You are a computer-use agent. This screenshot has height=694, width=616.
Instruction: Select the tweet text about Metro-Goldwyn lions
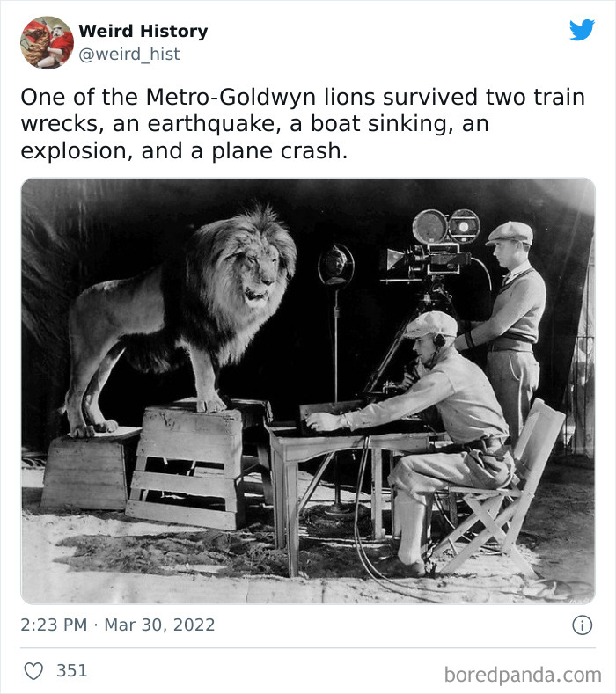click(x=303, y=124)
